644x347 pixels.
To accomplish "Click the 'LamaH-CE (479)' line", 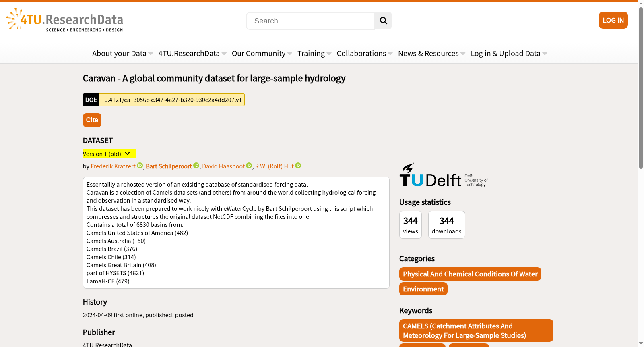I will tap(108, 281).
